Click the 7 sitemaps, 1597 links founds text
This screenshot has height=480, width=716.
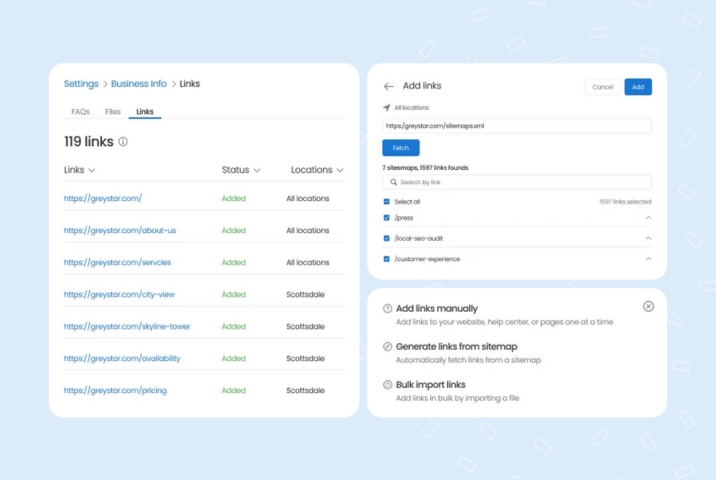pyautogui.click(x=425, y=168)
